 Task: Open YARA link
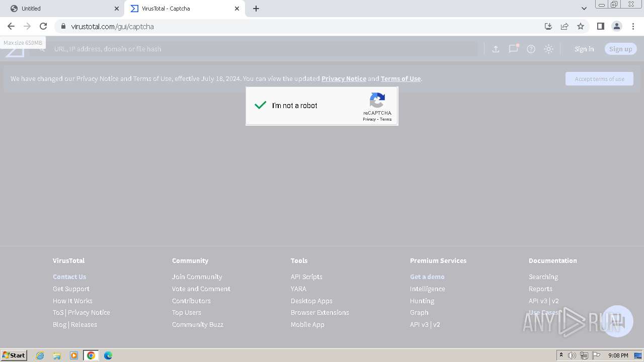pyautogui.click(x=298, y=289)
